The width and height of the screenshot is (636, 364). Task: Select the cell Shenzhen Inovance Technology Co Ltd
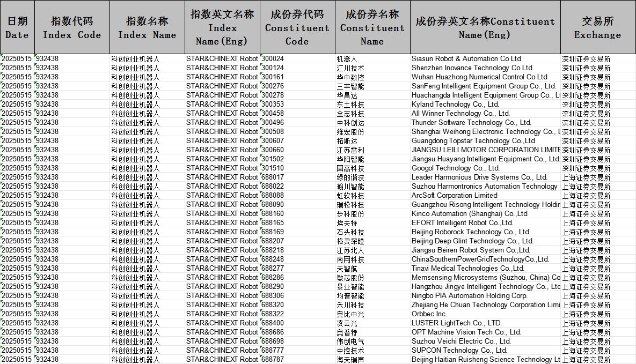tap(485, 68)
